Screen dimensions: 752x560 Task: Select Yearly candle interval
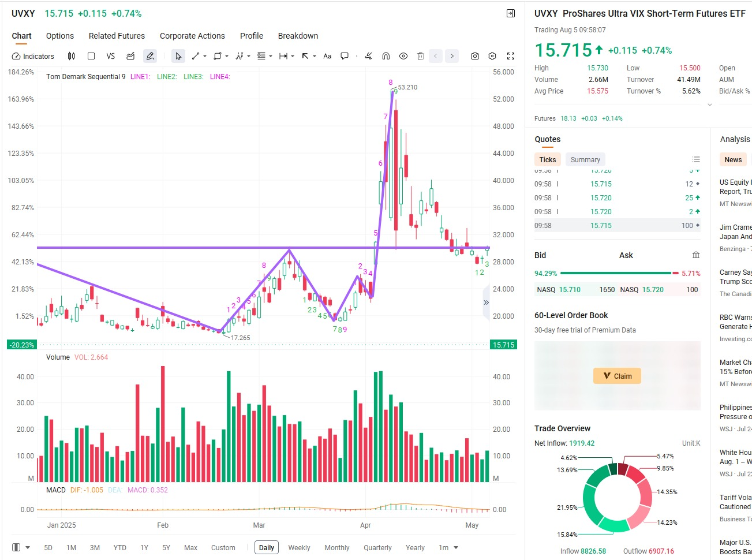415,548
